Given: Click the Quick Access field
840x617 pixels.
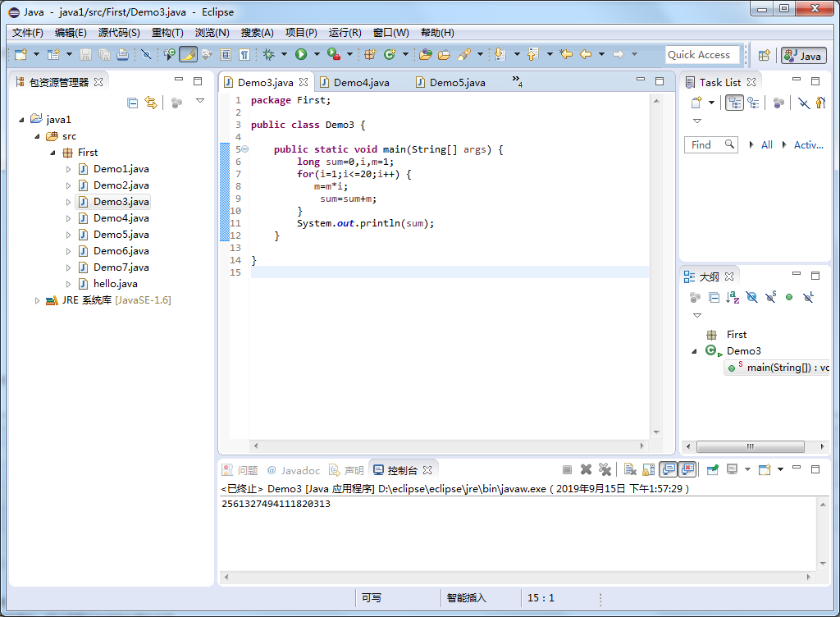Looking at the screenshot, I should click(702, 55).
